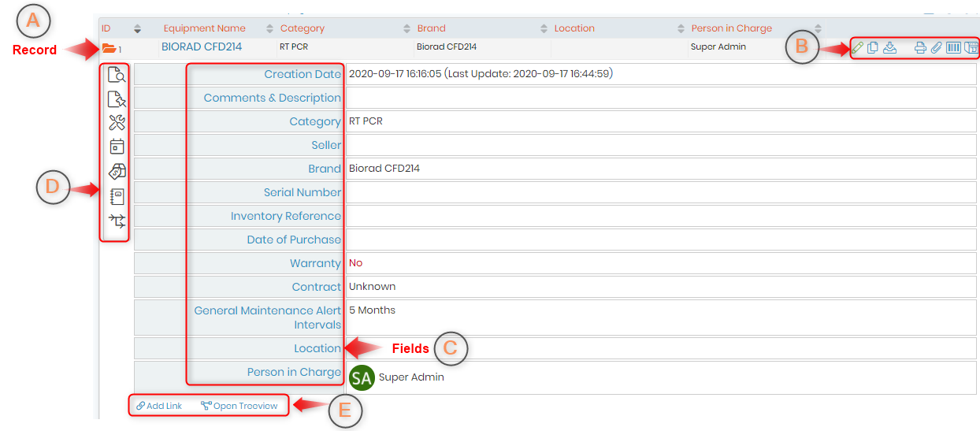Click the storage box icon after the barcode

(971, 47)
